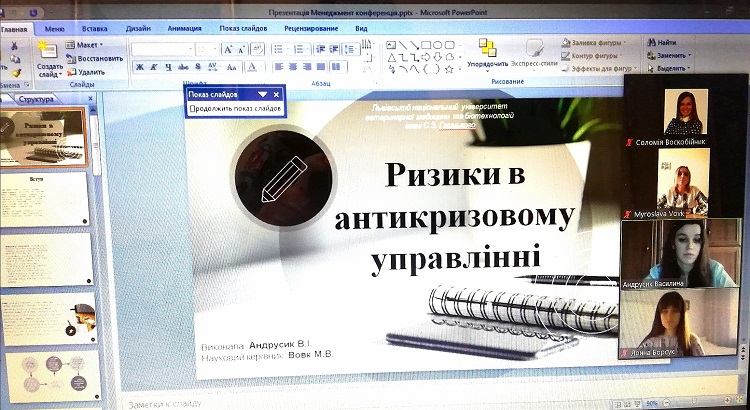This screenshot has height=410, width=750.
Task: Select the oval shape in the gallery
Action: point(438,45)
